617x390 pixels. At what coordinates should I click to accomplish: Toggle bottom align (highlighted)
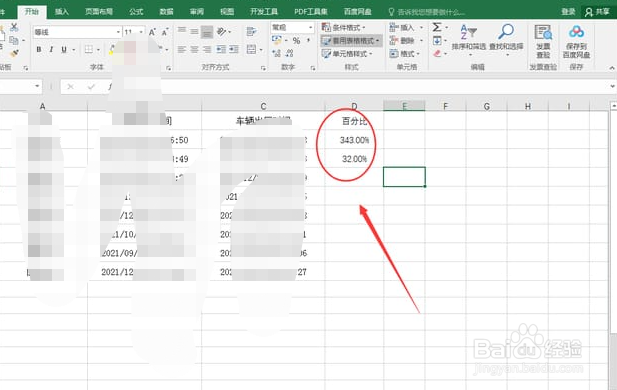(207, 31)
